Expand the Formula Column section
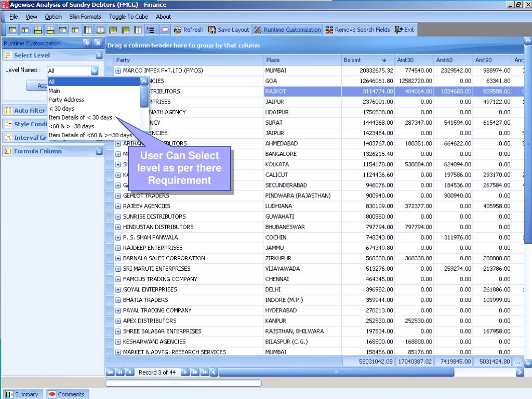 (x=99, y=151)
